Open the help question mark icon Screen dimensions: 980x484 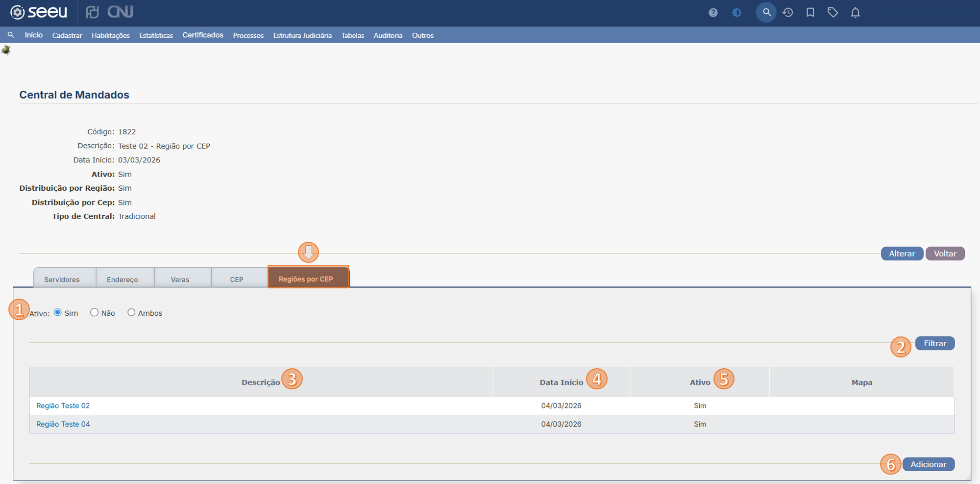tap(713, 13)
